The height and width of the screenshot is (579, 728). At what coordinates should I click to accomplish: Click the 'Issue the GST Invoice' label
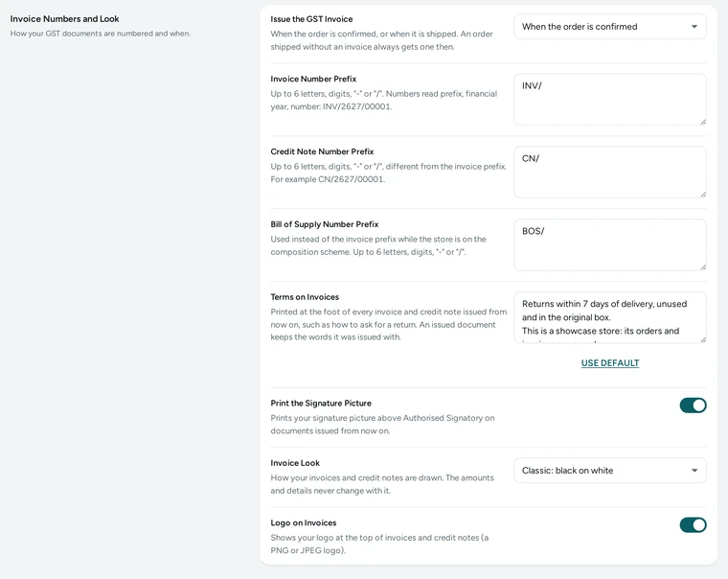[311, 19]
